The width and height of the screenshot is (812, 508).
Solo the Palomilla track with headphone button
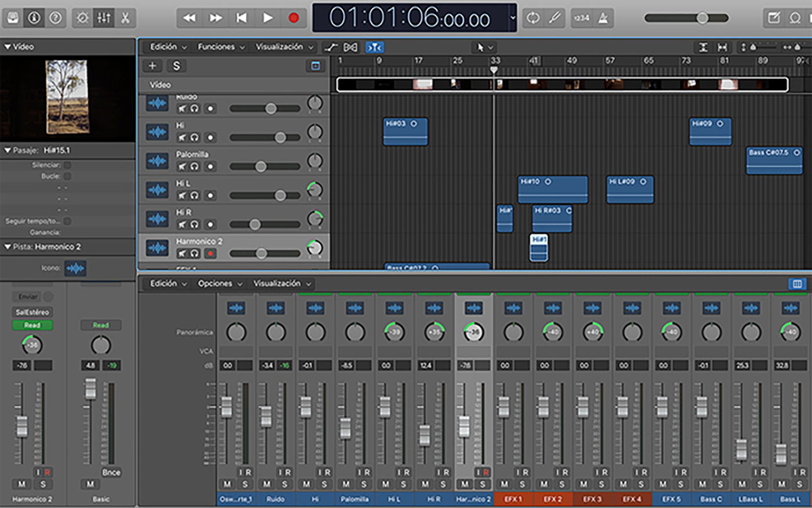[194, 166]
